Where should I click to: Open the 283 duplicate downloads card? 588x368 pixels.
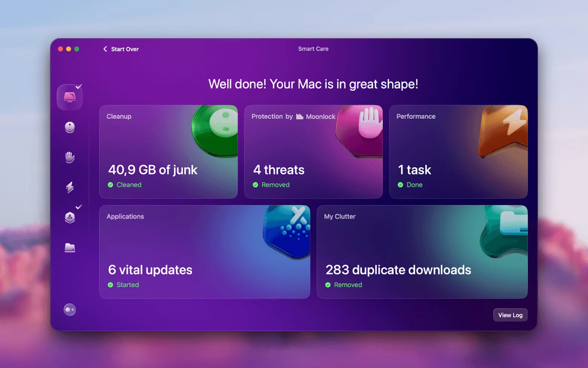[422, 251]
